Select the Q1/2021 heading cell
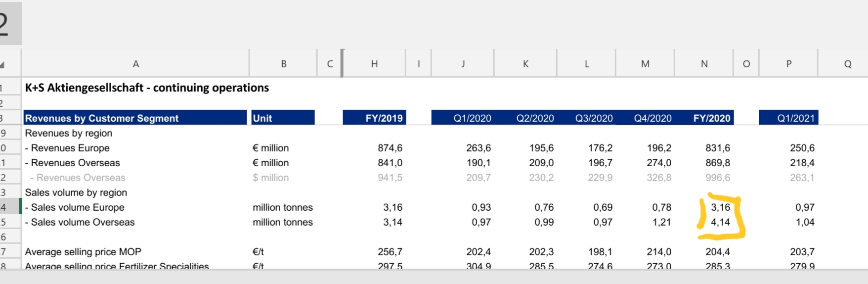 [x=789, y=118]
